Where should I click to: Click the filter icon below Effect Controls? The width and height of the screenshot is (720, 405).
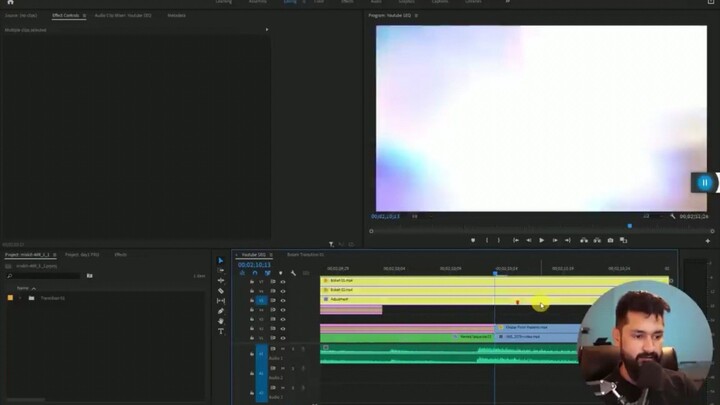point(331,244)
